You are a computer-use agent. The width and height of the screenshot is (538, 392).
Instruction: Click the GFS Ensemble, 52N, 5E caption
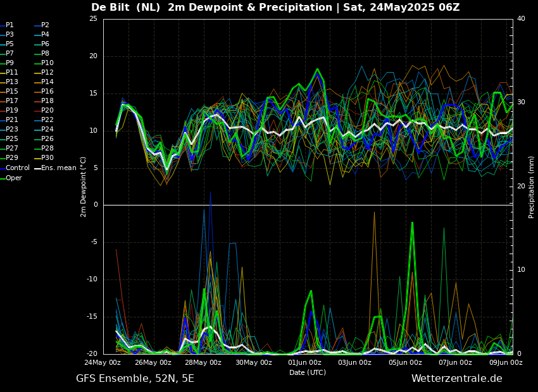click(x=135, y=379)
